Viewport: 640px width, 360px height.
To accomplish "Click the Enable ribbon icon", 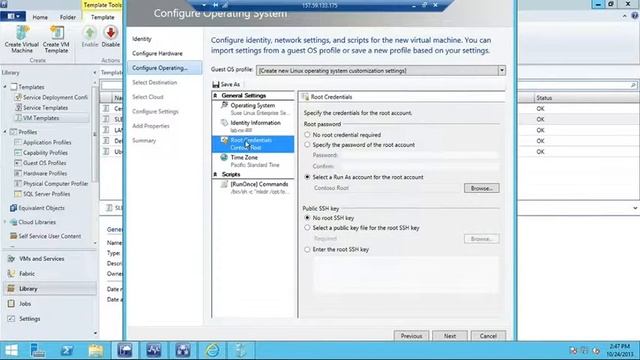I will click(x=90, y=37).
